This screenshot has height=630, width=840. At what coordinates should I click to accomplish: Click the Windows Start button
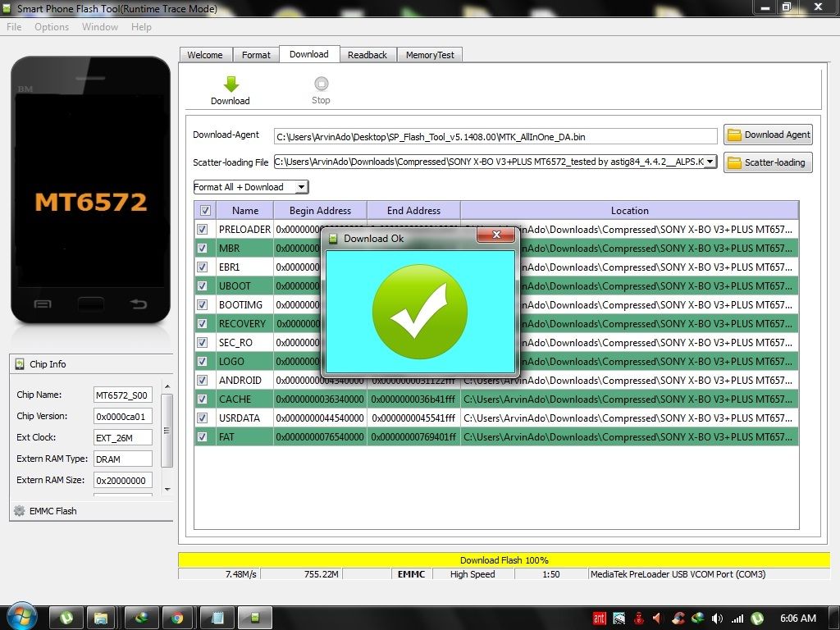point(21,617)
